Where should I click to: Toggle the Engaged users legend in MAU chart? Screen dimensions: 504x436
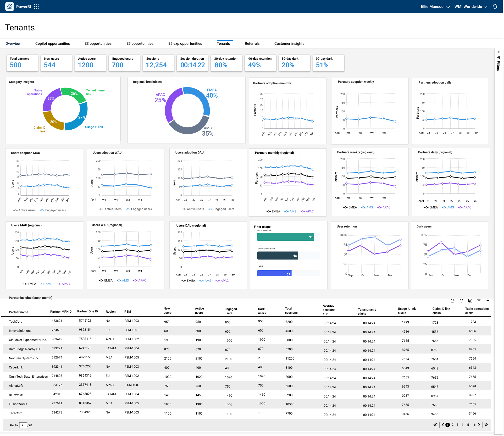point(53,210)
